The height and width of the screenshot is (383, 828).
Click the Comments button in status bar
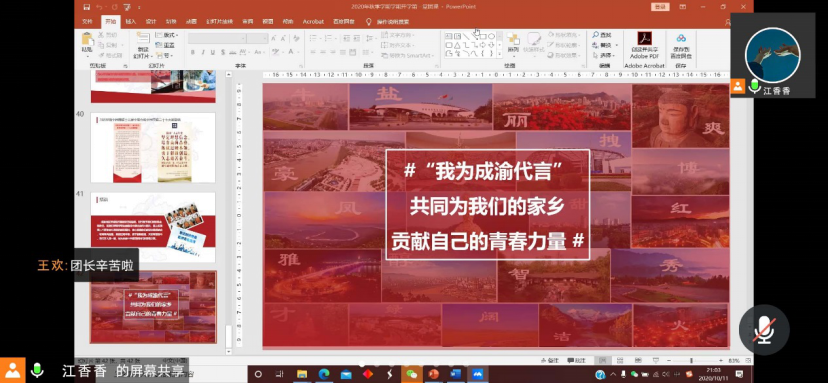(577, 360)
